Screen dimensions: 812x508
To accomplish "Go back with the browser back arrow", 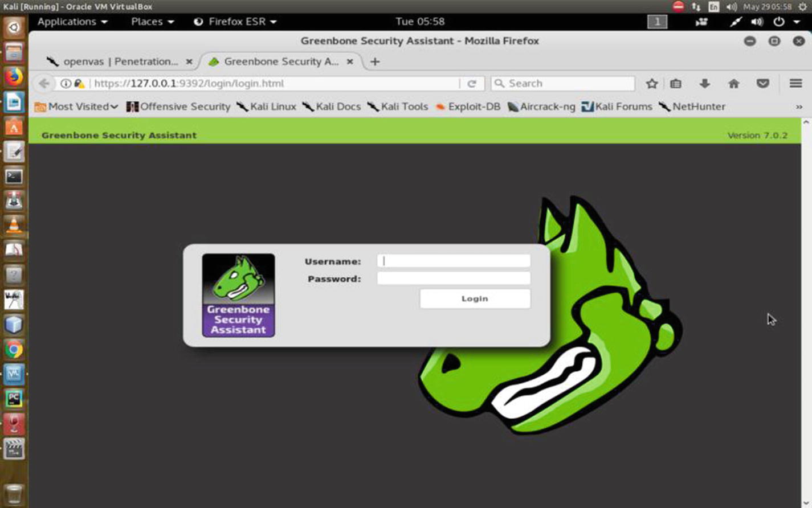I will coord(44,83).
